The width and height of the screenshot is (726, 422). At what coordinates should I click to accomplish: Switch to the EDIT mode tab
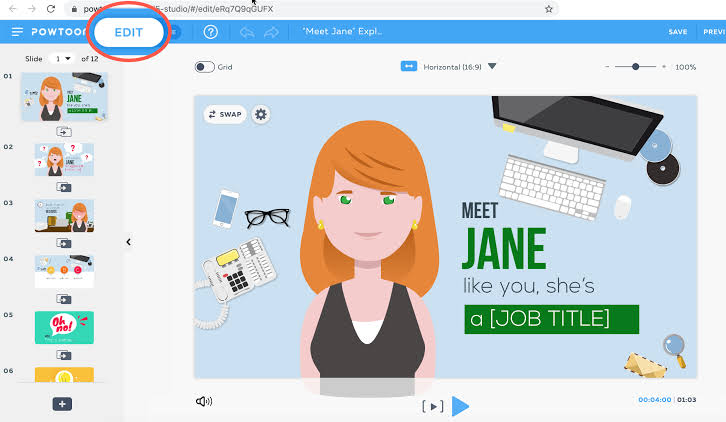[129, 32]
